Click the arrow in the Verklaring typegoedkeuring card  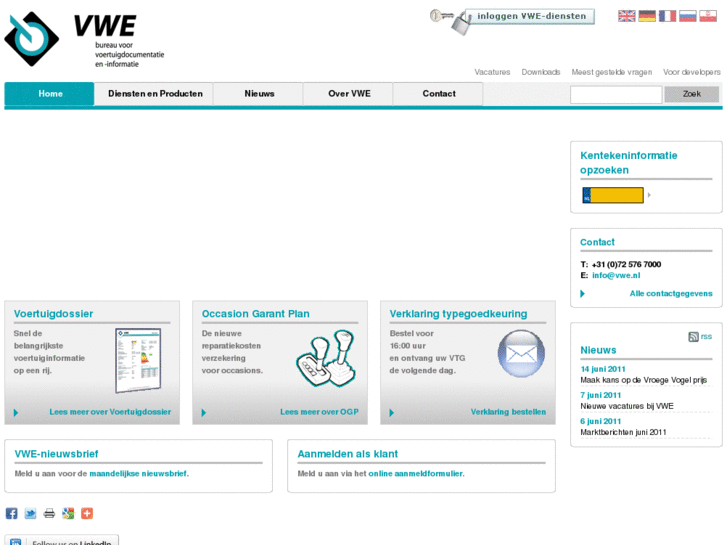click(391, 412)
